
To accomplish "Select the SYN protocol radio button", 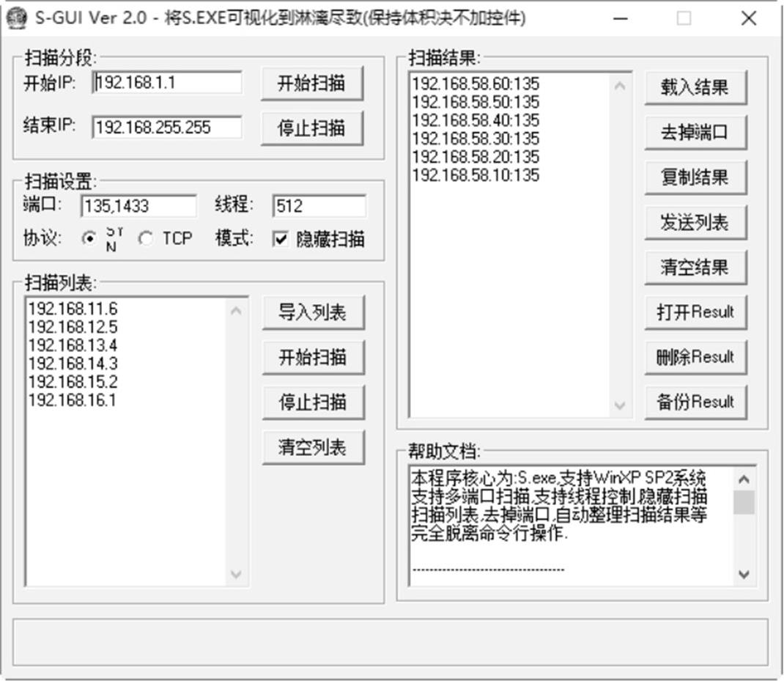I will pyautogui.click(x=89, y=239).
